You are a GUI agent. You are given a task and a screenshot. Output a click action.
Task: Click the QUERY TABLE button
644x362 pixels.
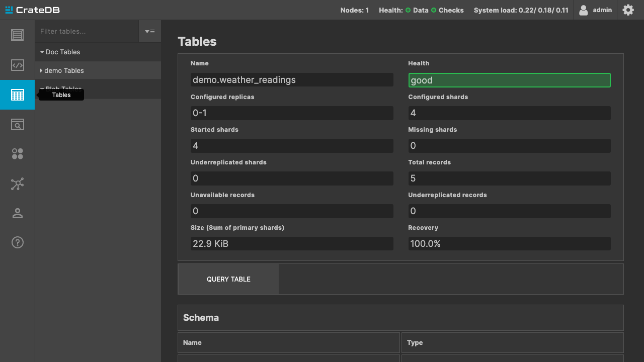pyautogui.click(x=228, y=279)
